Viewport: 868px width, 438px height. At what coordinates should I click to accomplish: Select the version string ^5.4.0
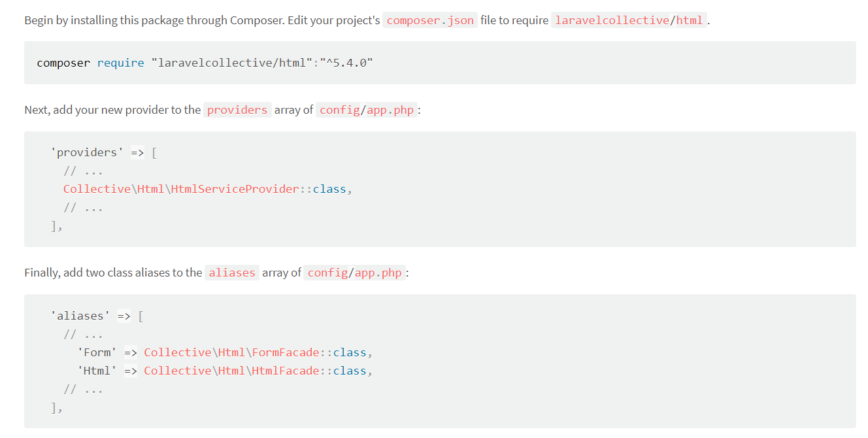pos(346,62)
